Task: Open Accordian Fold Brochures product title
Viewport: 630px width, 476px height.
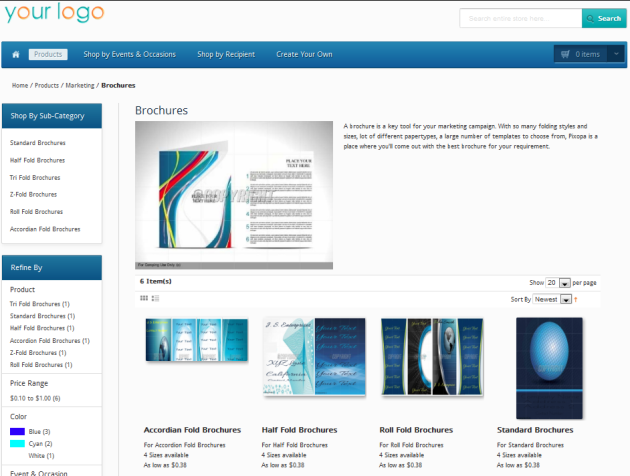Action: [192, 430]
